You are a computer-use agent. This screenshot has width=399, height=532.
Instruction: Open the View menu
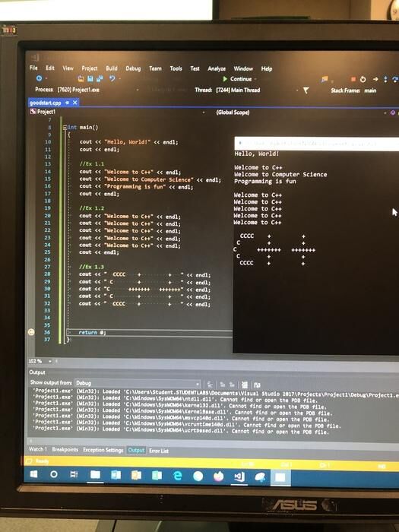point(68,68)
